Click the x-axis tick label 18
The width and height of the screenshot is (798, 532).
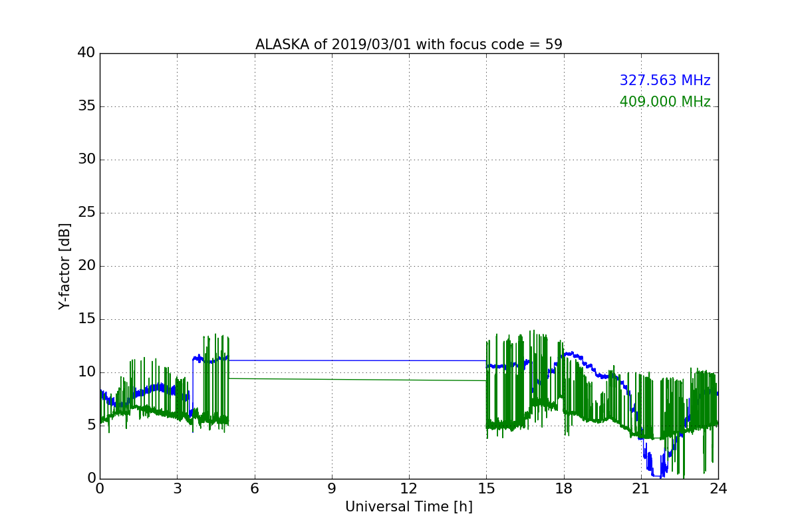(564, 489)
